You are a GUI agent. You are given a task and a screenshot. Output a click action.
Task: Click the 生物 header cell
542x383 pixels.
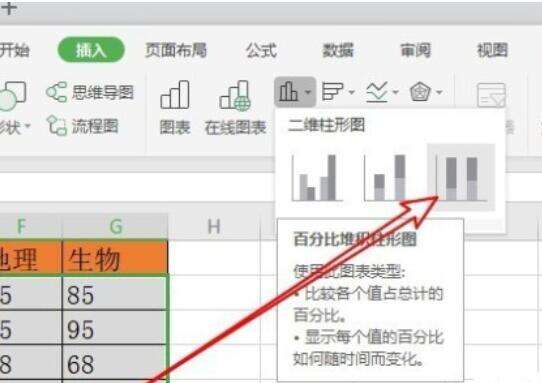[115, 258]
